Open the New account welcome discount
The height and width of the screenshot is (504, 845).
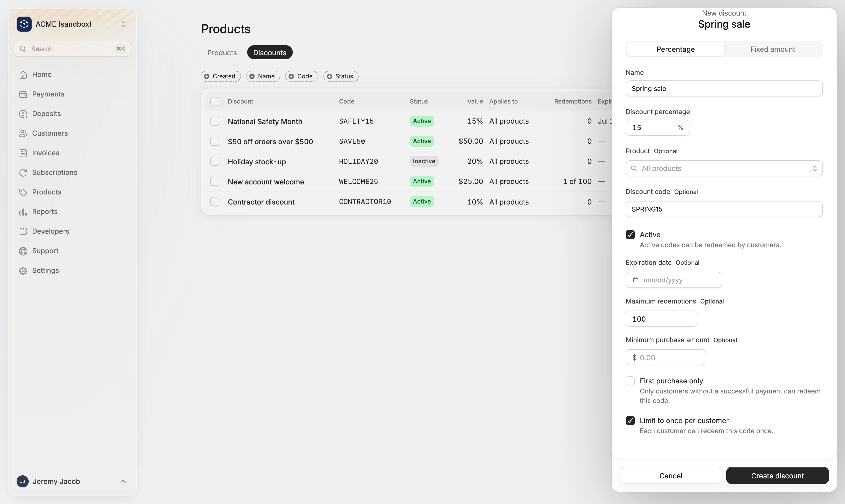coord(266,182)
